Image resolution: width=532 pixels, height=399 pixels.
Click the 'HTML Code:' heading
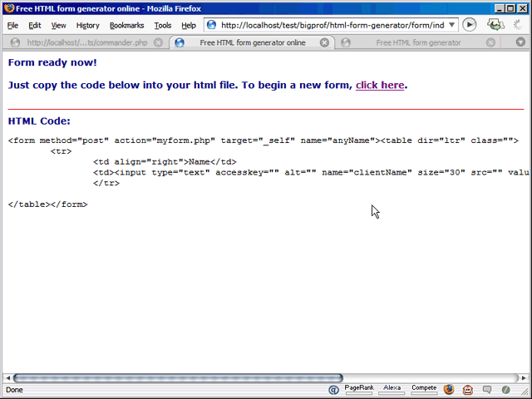[39, 121]
